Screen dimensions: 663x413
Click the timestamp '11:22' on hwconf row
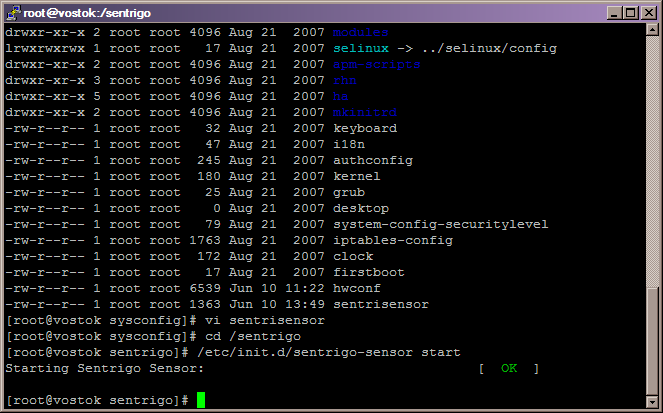tap(304, 289)
